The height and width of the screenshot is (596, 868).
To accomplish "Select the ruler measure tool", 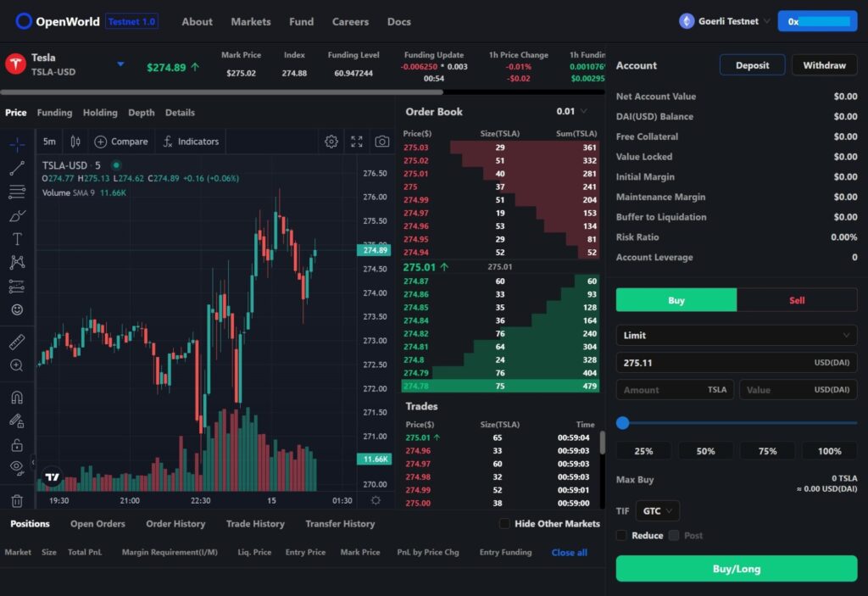I will 17,342.
